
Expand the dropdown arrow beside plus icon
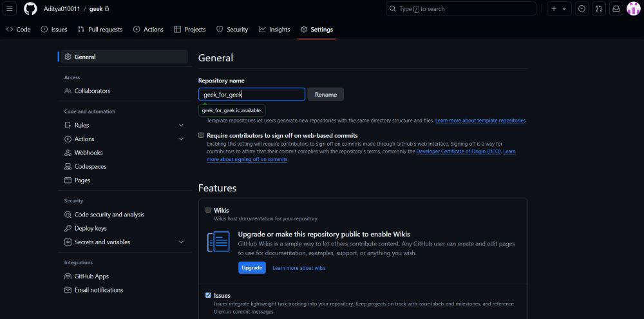coord(564,9)
